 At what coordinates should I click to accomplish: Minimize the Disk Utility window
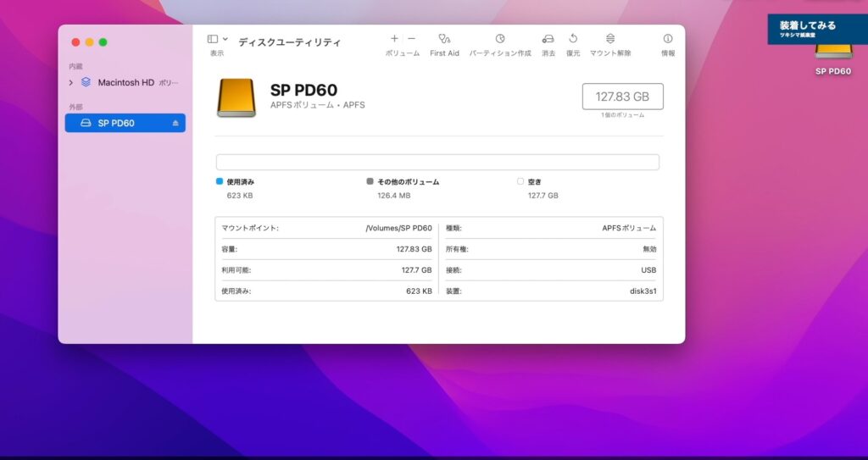pyautogui.click(x=89, y=42)
